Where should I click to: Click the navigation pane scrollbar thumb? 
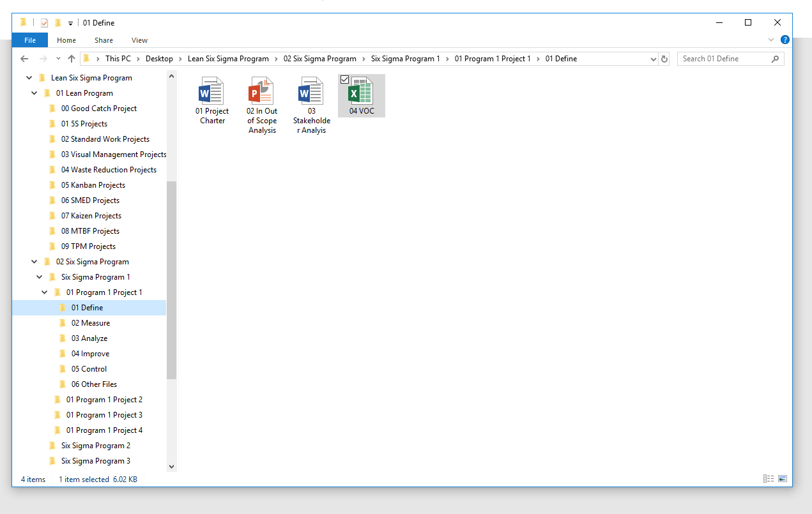(171, 280)
